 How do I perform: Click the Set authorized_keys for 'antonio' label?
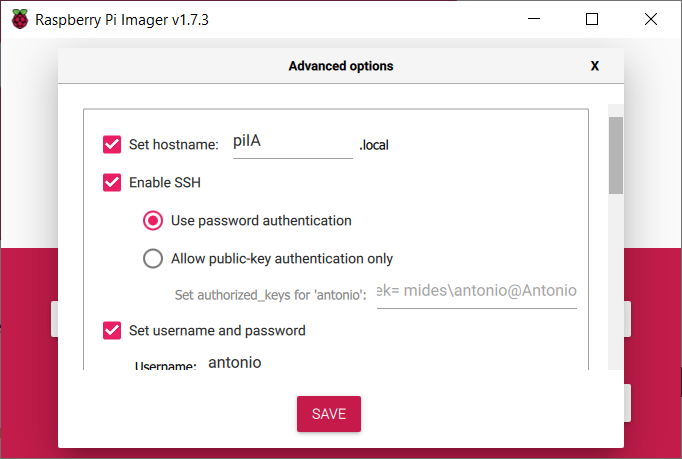coord(271,295)
